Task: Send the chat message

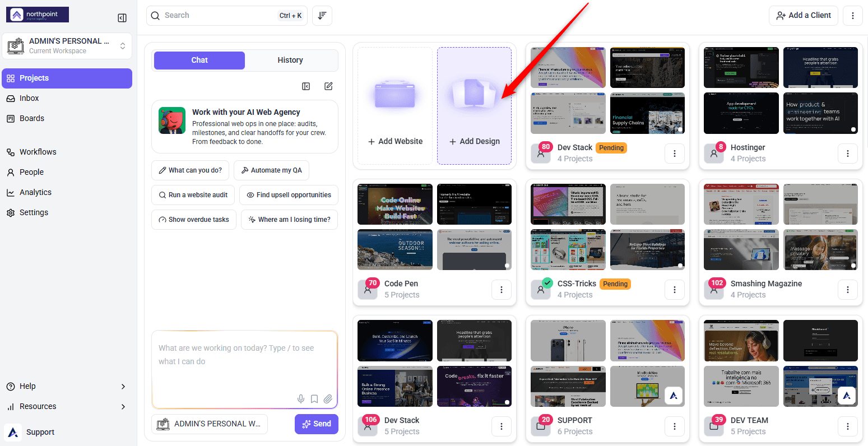Action: [317, 424]
